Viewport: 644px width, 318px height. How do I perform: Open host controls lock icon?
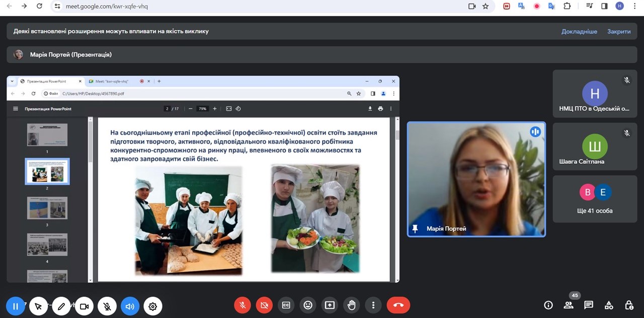629,305
